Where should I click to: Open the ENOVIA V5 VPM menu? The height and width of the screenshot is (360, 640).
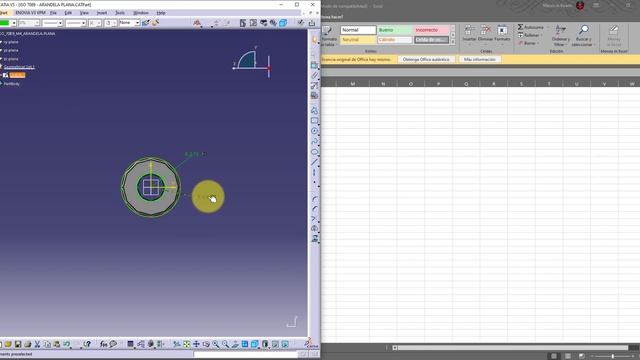pyautogui.click(x=30, y=13)
